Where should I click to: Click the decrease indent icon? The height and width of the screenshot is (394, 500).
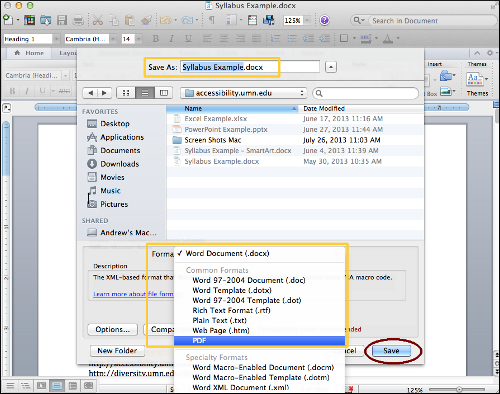click(x=308, y=39)
